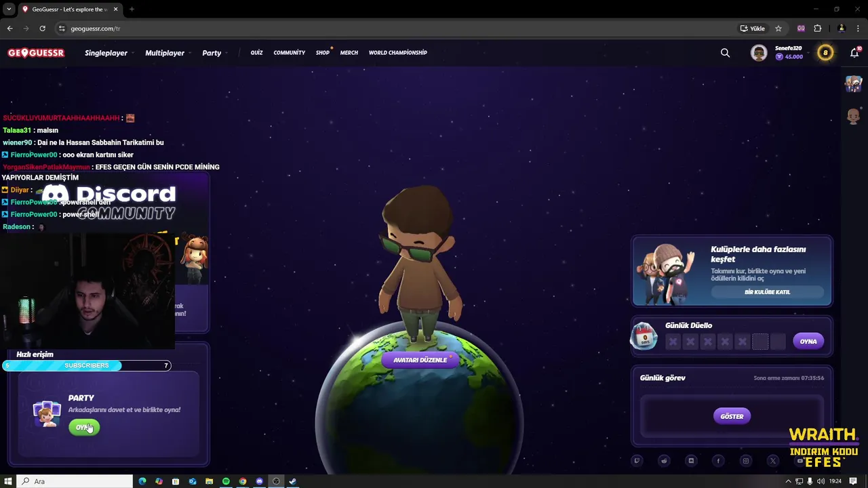Open the SHOP nav item
This screenshot has width=868, height=488.
pyautogui.click(x=323, y=53)
